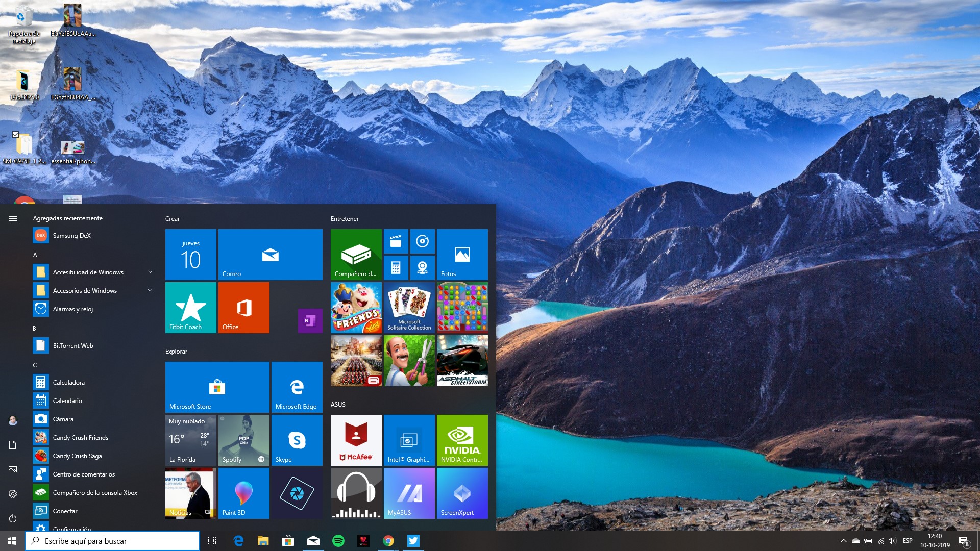Viewport: 980px width, 551px height.
Task: Switch the ESP input language indicator
Action: point(908,541)
